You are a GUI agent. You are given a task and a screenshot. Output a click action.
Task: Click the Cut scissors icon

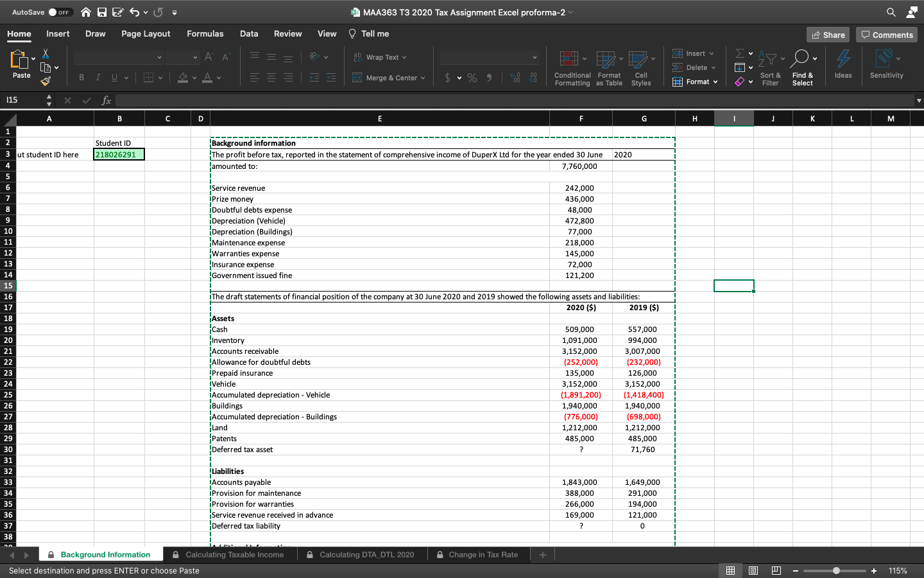46,53
